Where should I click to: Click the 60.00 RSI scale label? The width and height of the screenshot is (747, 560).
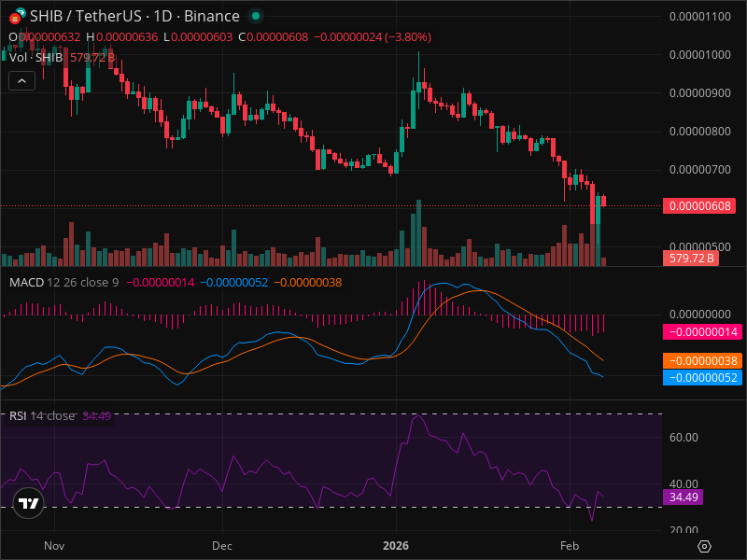click(x=684, y=438)
